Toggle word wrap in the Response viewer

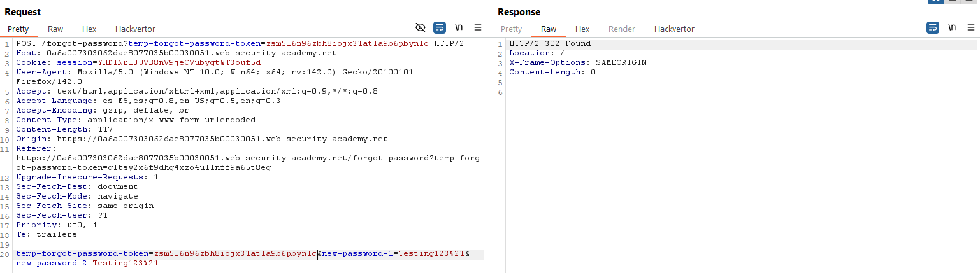click(x=932, y=27)
